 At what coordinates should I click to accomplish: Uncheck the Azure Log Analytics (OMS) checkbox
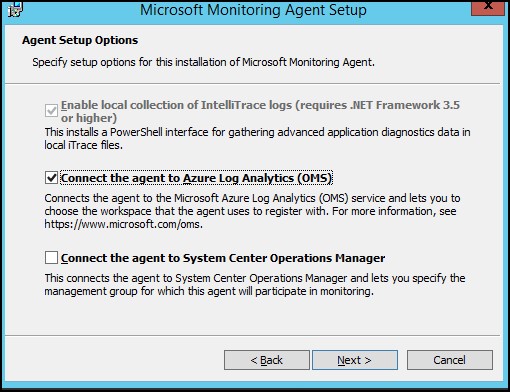(51, 178)
